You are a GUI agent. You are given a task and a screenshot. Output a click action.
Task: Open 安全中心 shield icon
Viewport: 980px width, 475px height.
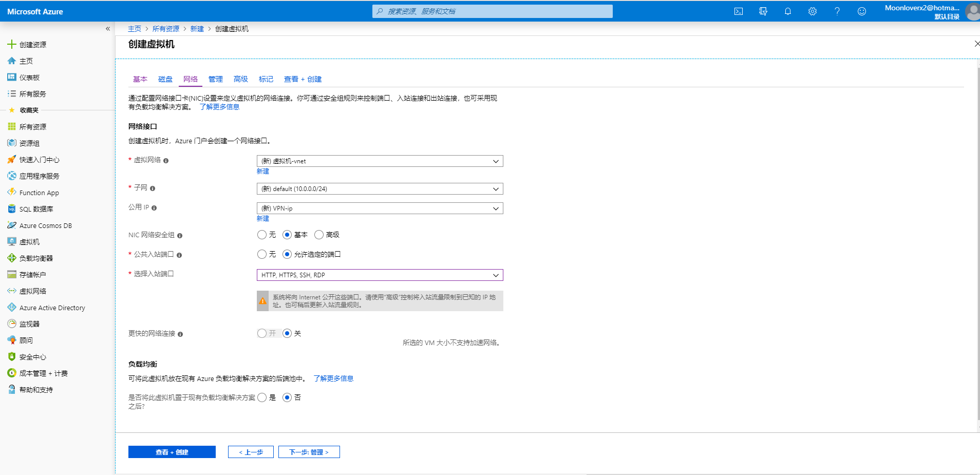pos(12,357)
